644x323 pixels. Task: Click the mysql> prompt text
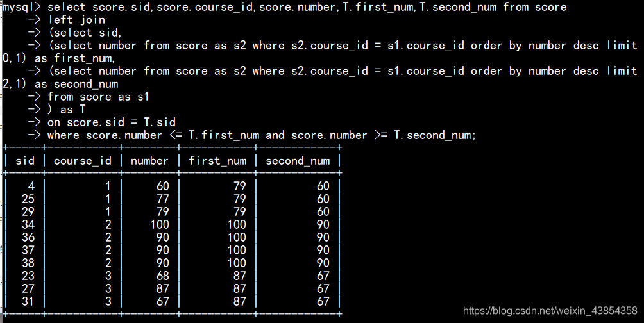tap(21, 7)
